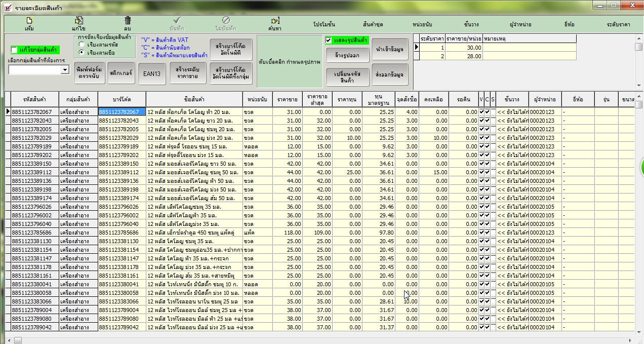Click the price level panel scrollbar down arrow
644x344 pixels.
pos(639,85)
